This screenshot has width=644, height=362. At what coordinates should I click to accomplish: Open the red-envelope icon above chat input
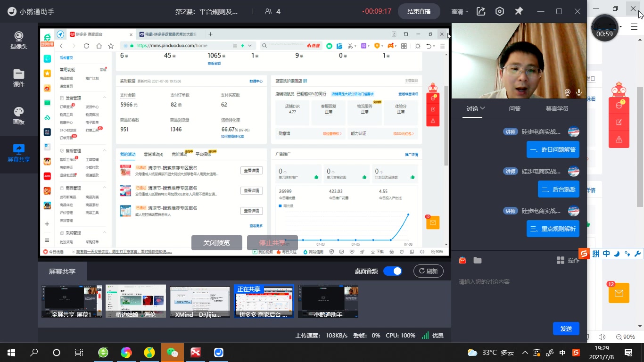pos(462,260)
